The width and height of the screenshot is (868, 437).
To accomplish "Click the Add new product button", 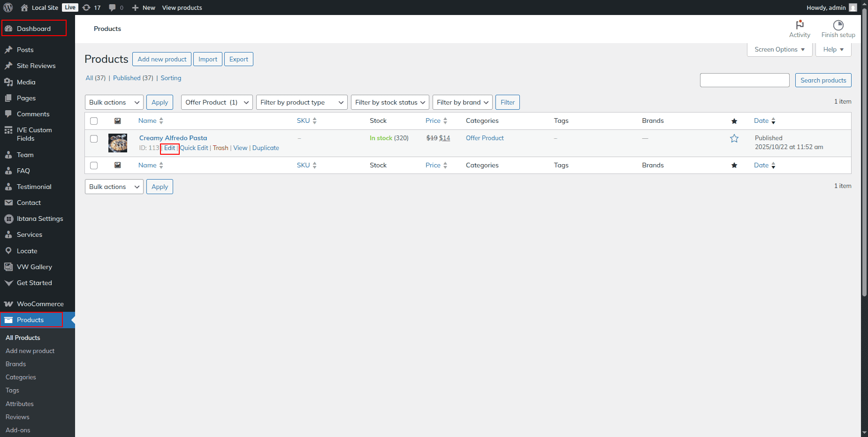I will click(x=162, y=59).
